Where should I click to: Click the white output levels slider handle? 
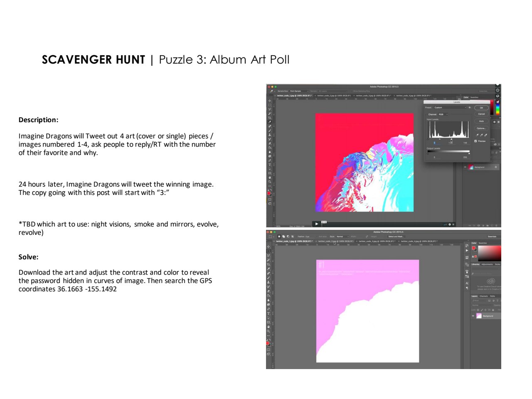click(x=469, y=154)
